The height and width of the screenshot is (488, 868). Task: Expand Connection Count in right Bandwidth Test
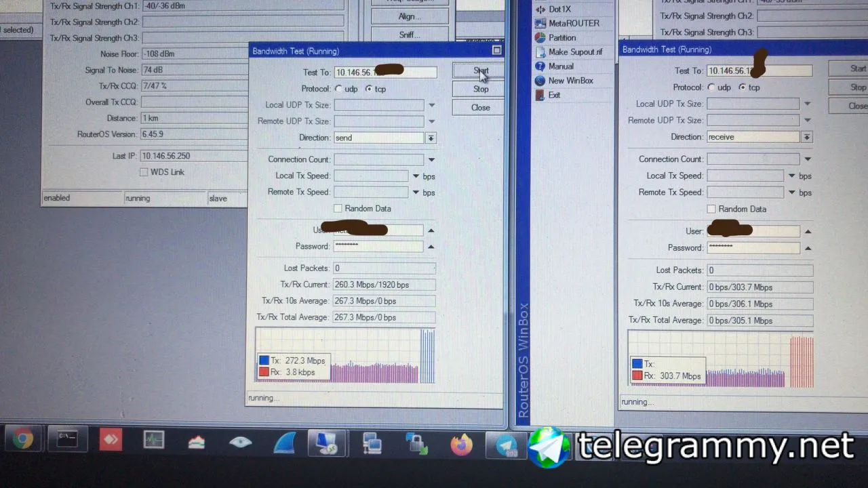click(x=807, y=159)
